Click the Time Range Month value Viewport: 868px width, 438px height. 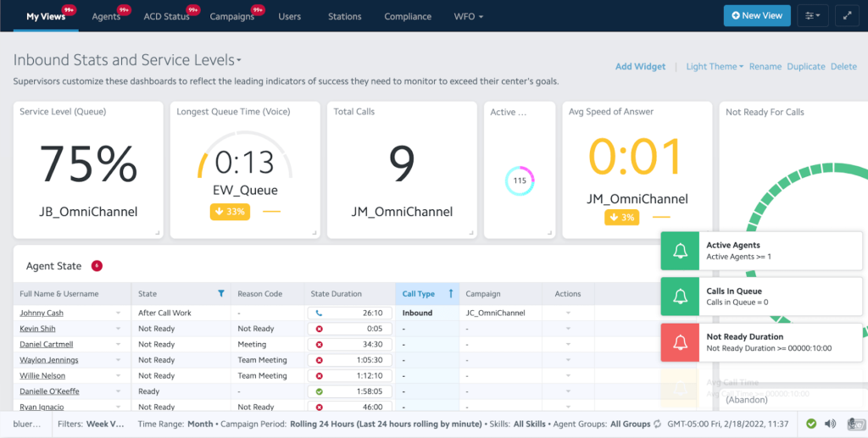(200, 424)
